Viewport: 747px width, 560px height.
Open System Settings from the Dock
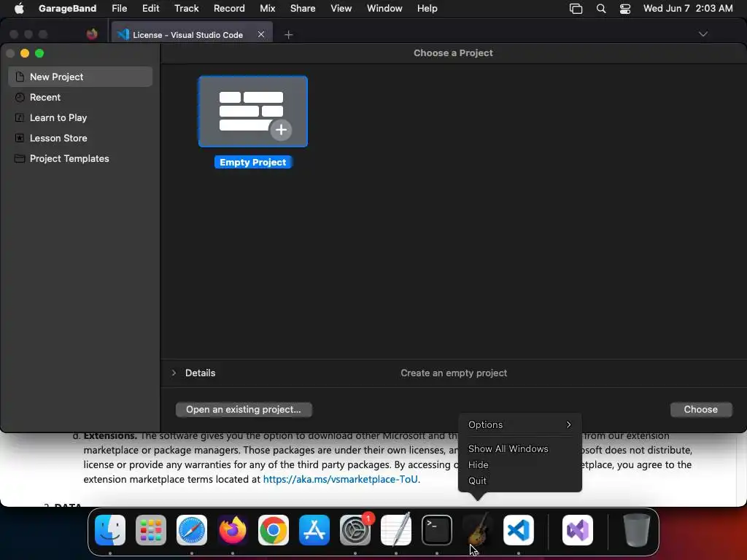pyautogui.click(x=355, y=530)
